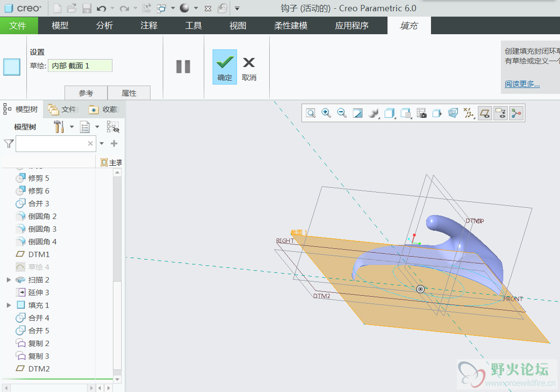560x392 pixels.
Task: Switch to the 模型树 navigator tab
Action: (22, 109)
